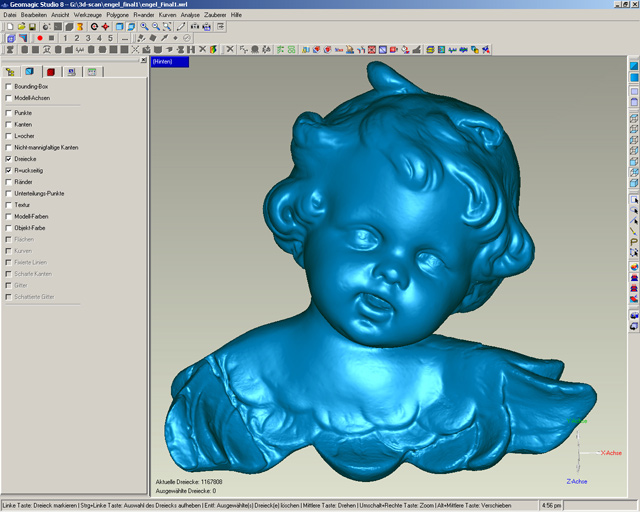Click the red record dot button
Viewport: 640px width, 512px height.
point(40,38)
